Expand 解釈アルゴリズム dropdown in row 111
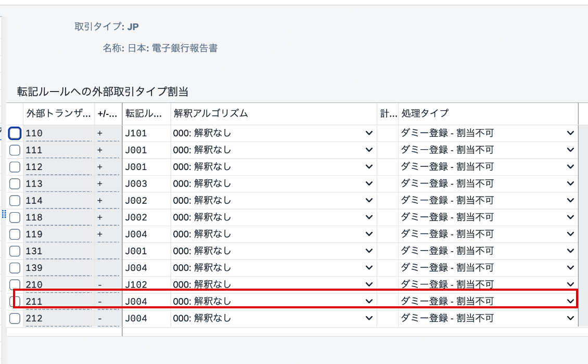The width and height of the screenshot is (588, 364). pos(369,150)
